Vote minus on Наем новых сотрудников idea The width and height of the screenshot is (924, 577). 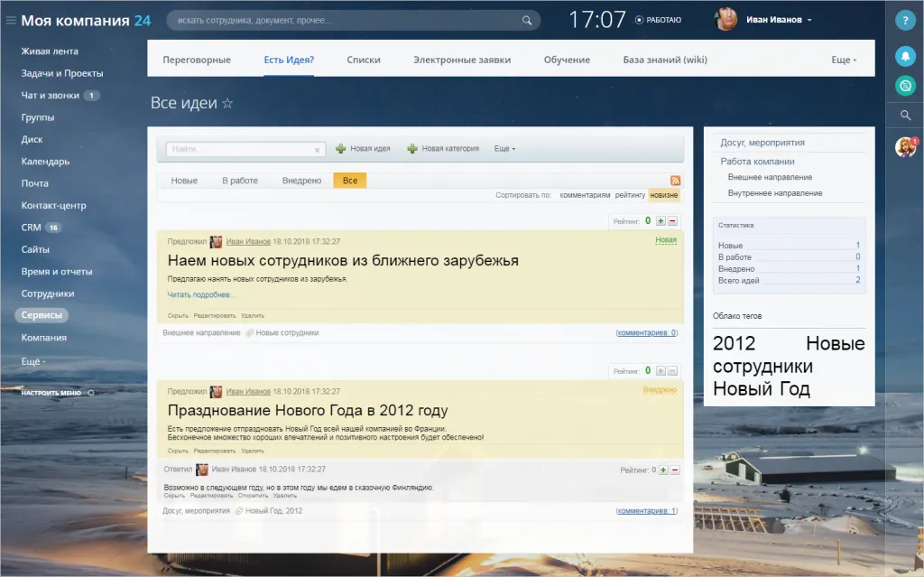tap(672, 221)
